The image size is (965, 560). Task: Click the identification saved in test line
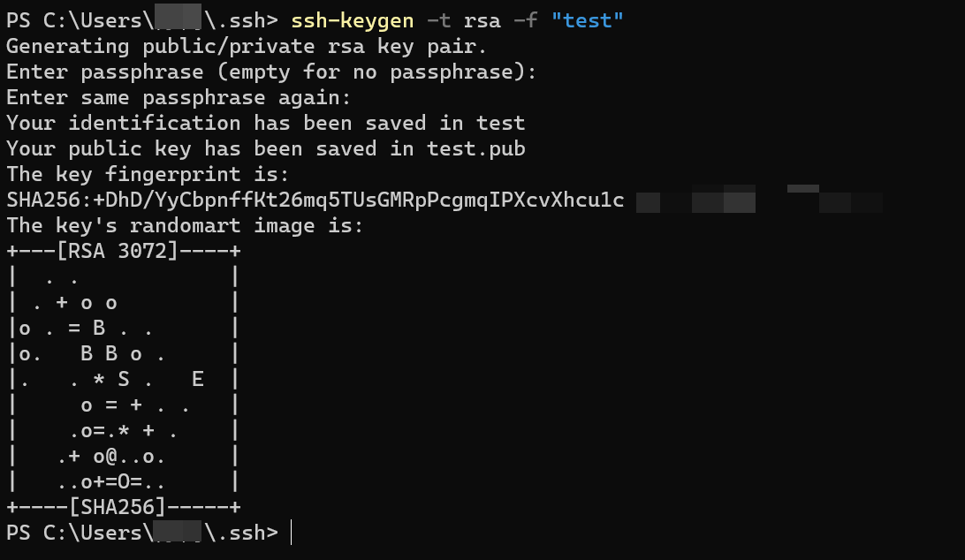pos(265,123)
